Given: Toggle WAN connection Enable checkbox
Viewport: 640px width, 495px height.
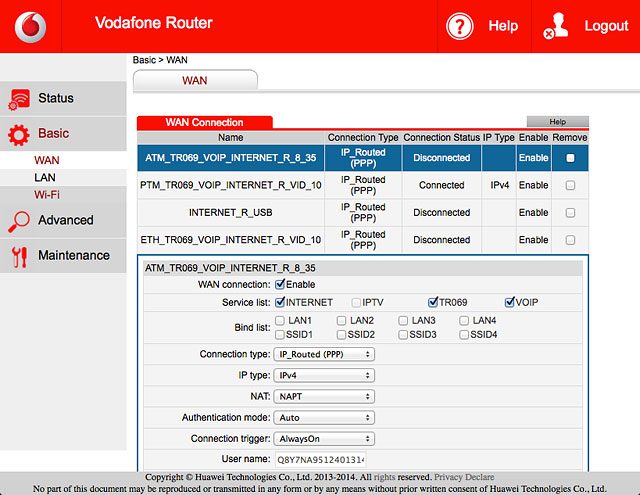Looking at the screenshot, I should coord(280,284).
